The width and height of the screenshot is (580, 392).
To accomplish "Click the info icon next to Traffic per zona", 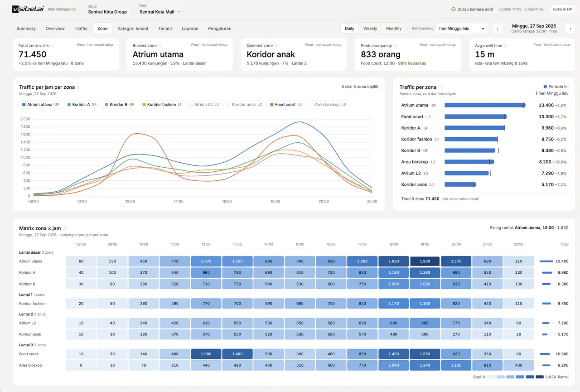I will pyautogui.click(x=440, y=87).
